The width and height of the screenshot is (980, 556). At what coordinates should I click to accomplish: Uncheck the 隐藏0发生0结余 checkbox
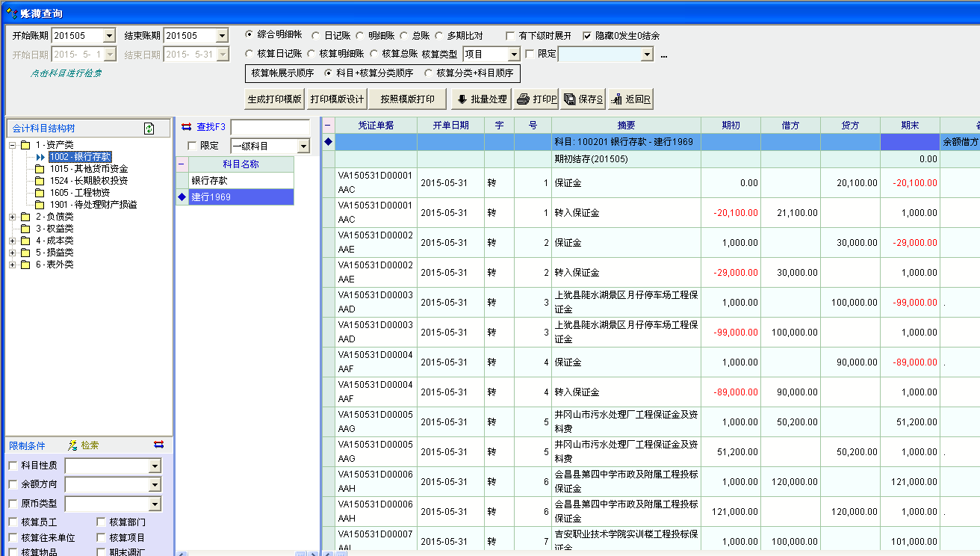[x=587, y=36]
